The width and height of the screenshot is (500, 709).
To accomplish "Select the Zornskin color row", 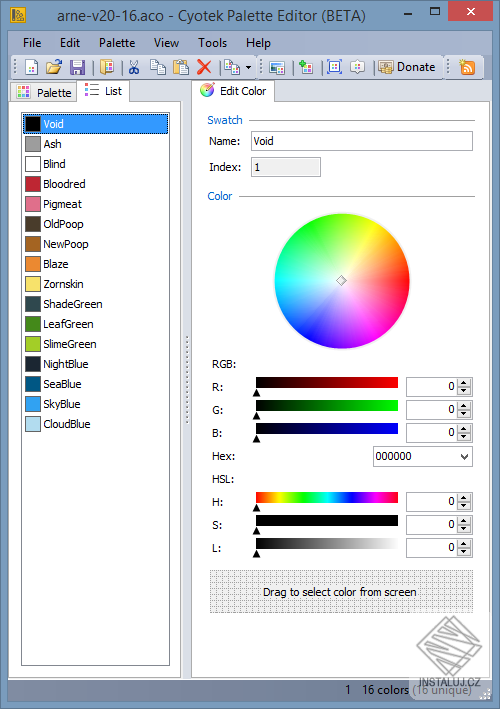I will pyautogui.click(x=95, y=284).
